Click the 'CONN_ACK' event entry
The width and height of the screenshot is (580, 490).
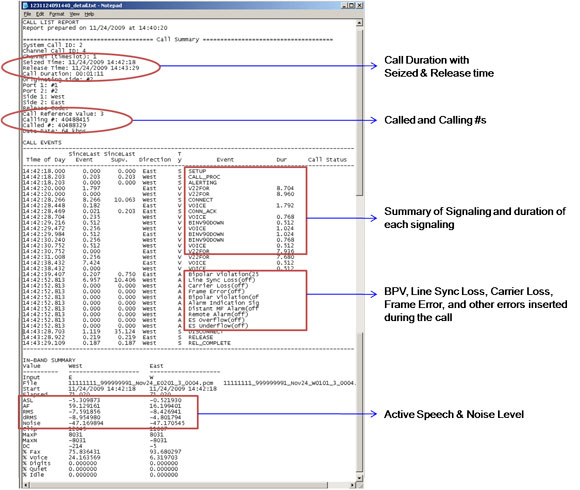tap(202, 212)
